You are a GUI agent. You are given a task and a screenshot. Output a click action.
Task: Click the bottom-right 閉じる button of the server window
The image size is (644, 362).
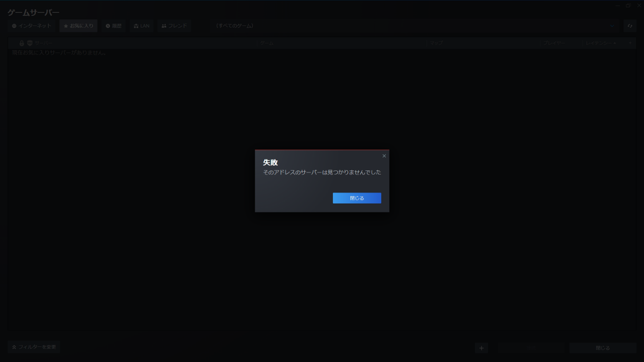point(603,348)
